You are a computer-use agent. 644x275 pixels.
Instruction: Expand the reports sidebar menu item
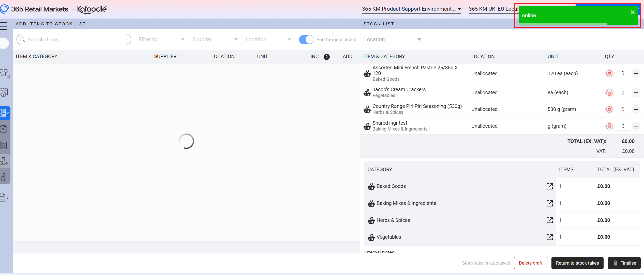point(4,198)
